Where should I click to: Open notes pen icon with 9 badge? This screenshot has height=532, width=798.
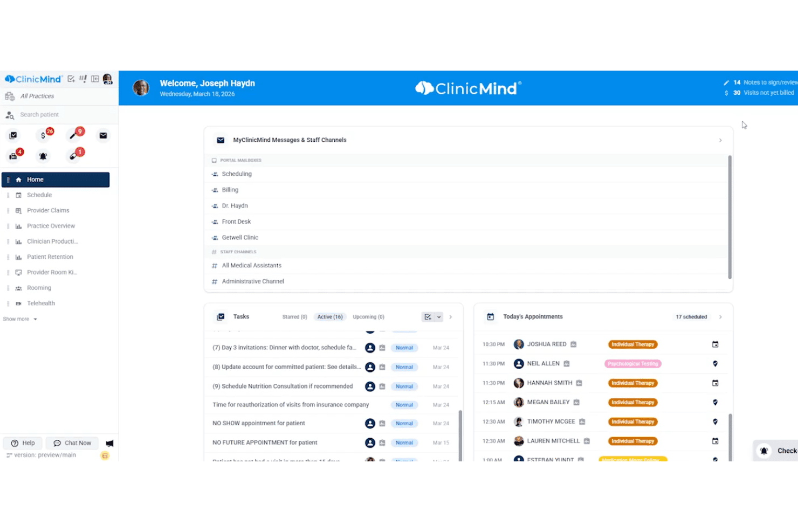coord(74,134)
